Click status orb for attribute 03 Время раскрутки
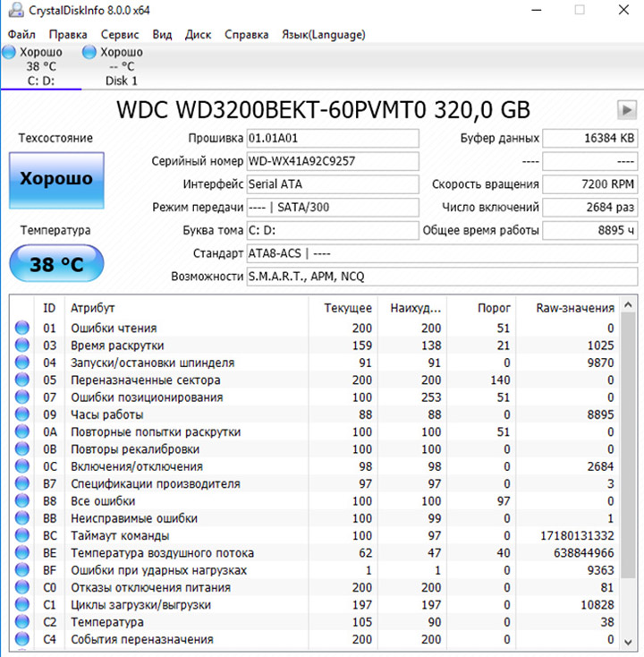Image resolution: width=644 pixels, height=657 pixels. coord(22,345)
